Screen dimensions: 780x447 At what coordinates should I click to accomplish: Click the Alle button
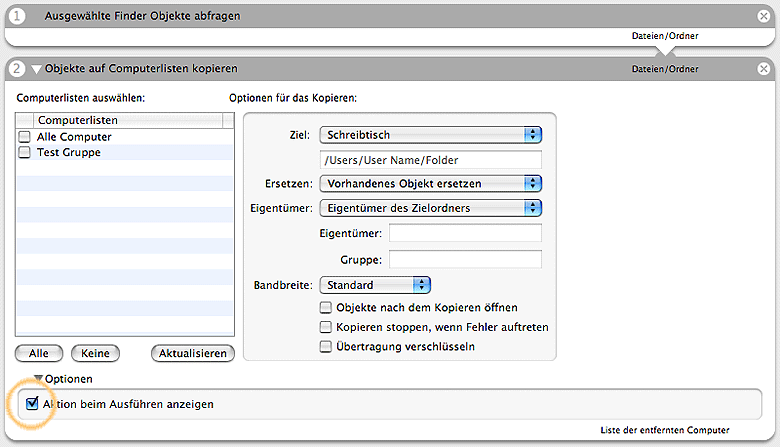(39, 353)
